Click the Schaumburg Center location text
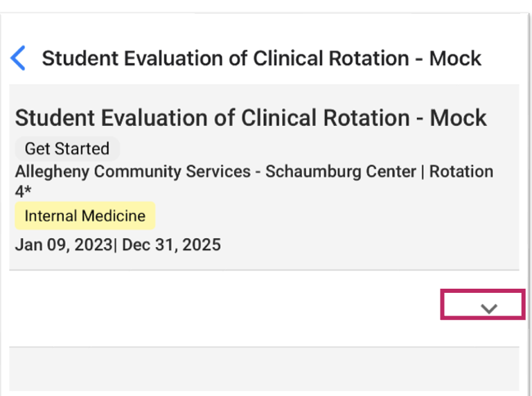The width and height of the screenshot is (532, 396). [x=339, y=172]
